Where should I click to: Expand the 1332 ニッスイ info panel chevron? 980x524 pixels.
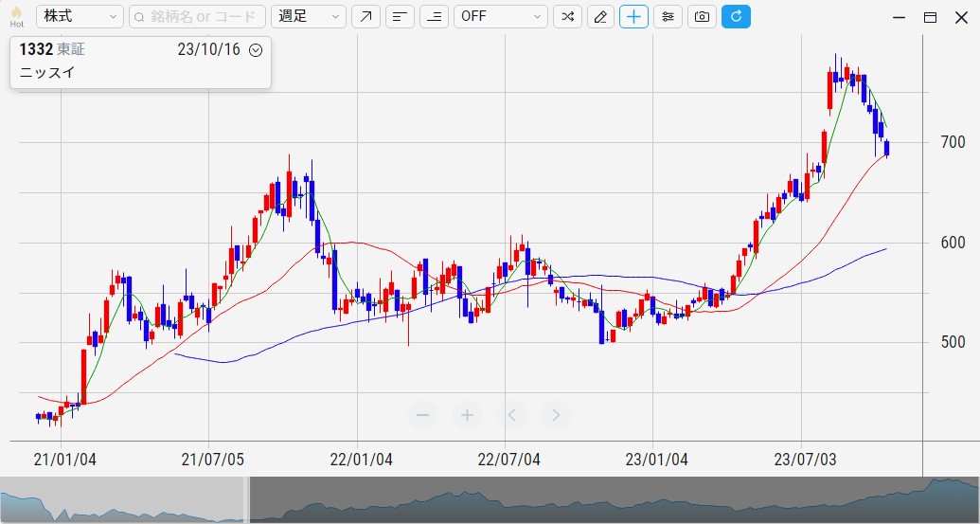pos(255,50)
